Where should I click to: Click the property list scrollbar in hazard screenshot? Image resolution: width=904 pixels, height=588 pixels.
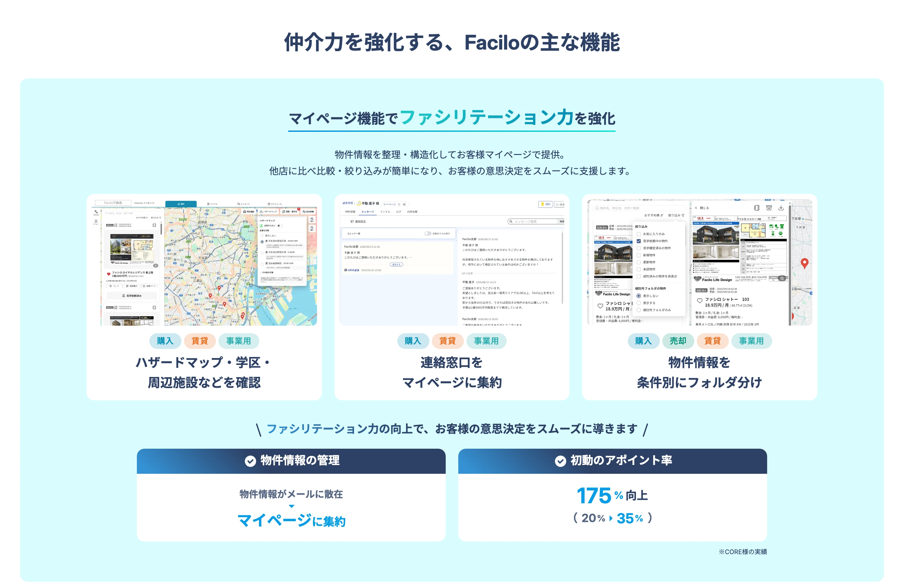tap(161, 229)
